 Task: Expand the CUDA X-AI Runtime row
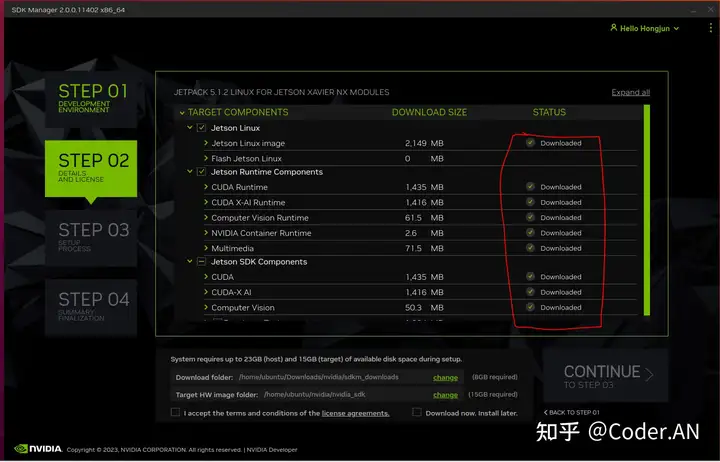coord(206,203)
